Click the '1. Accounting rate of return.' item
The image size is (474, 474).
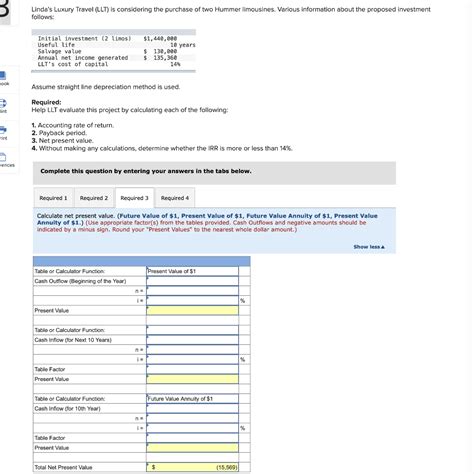point(73,125)
